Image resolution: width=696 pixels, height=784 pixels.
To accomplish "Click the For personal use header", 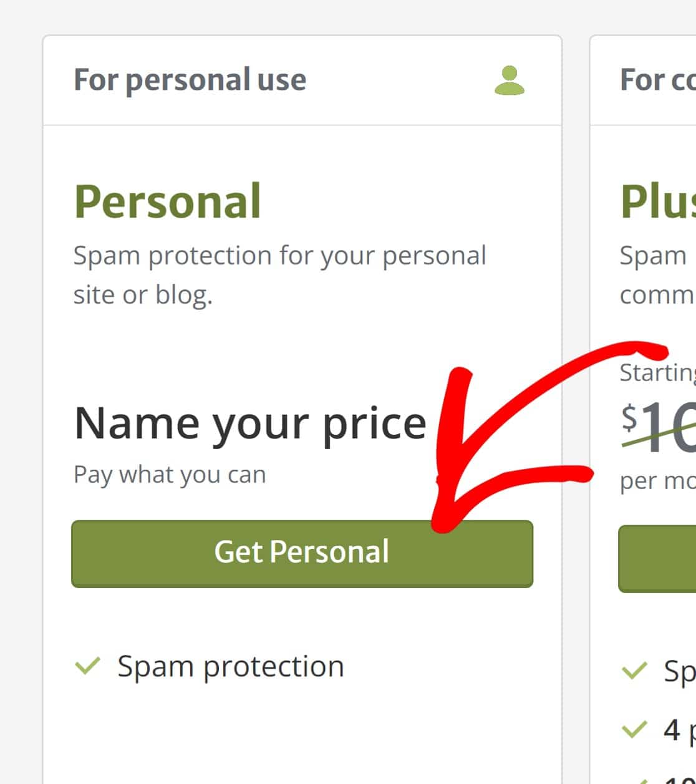I will click(190, 80).
